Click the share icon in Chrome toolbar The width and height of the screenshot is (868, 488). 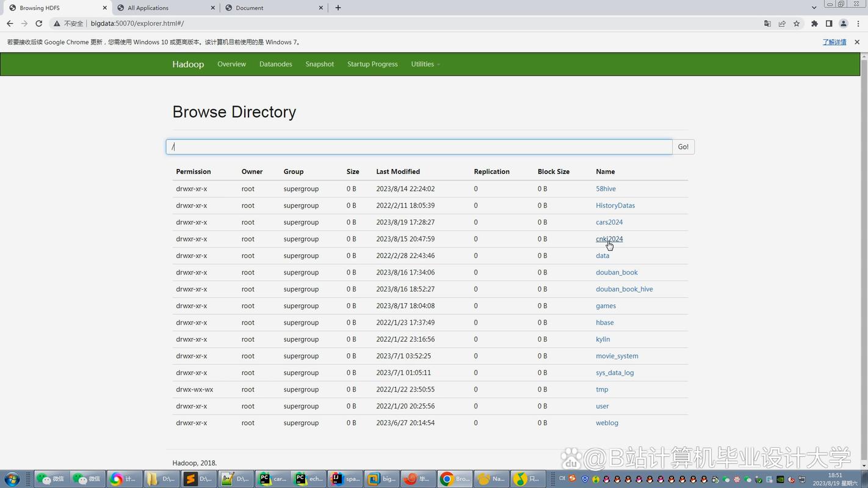click(782, 23)
